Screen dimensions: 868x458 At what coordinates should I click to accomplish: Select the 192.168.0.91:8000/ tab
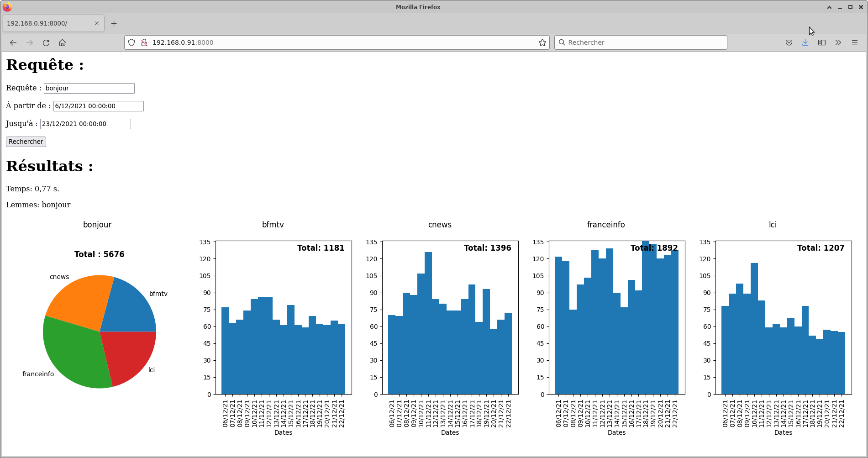pyautogui.click(x=53, y=23)
